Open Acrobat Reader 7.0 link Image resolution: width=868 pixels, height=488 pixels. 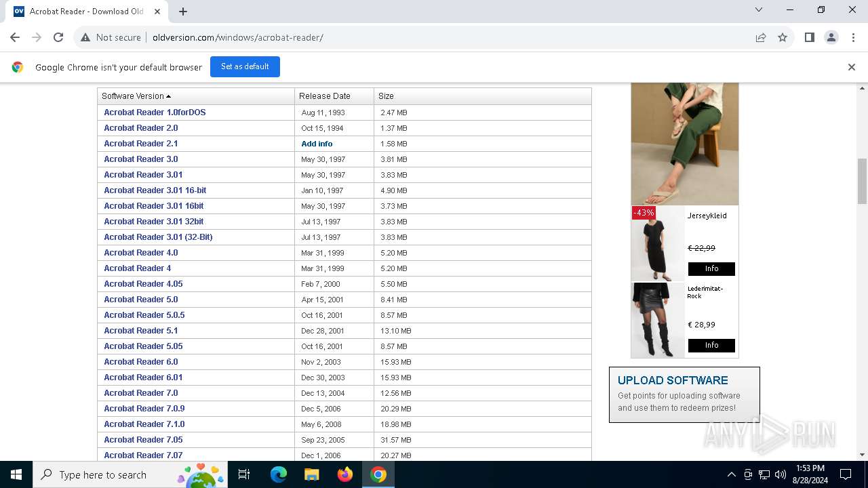point(141,393)
